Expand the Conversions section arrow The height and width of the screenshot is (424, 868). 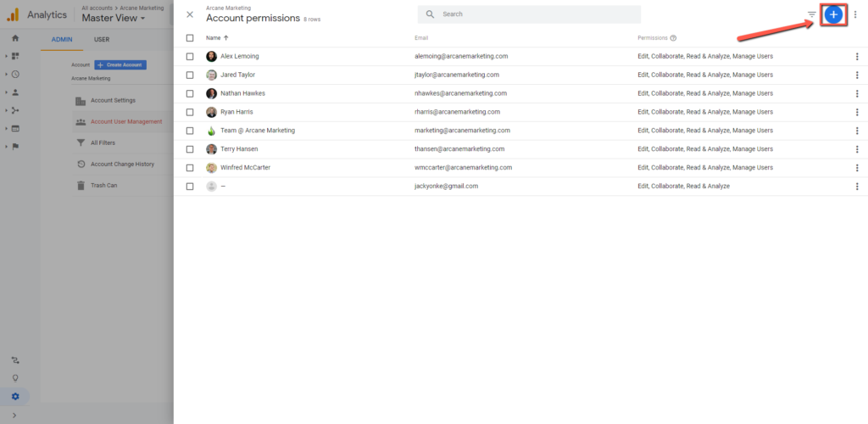[6, 147]
